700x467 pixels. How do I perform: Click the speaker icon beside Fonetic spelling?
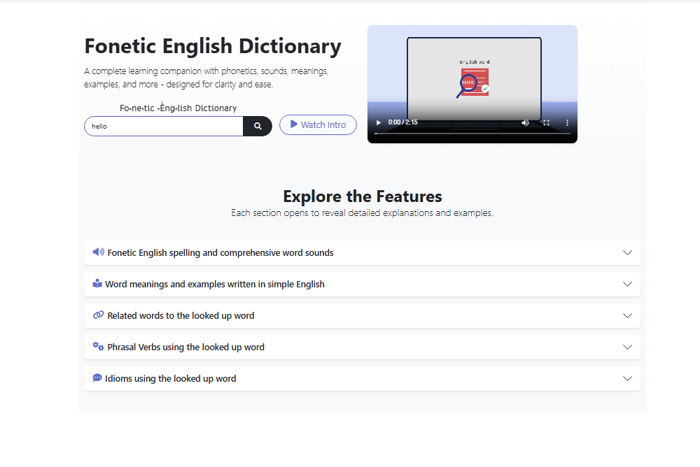(98, 252)
